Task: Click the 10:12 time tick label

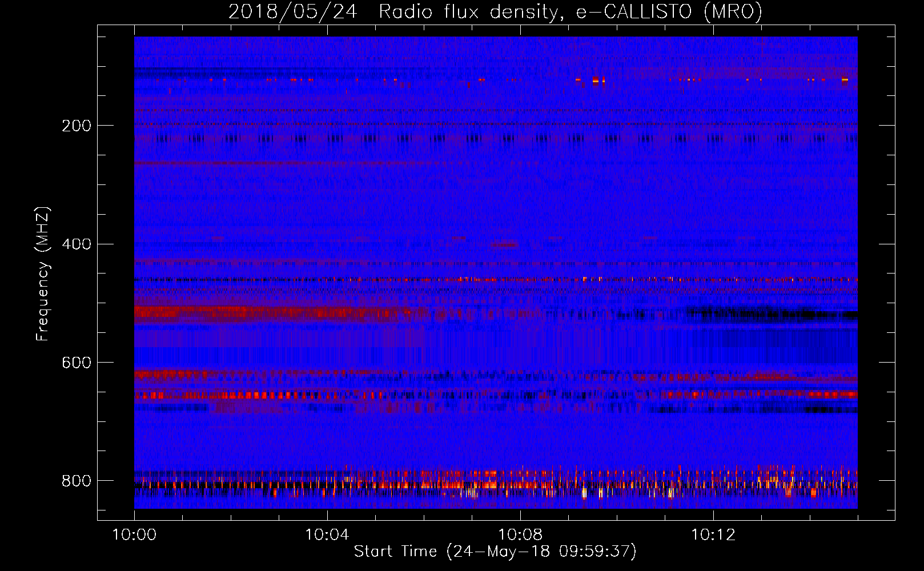Action: click(x=713, y=534)
